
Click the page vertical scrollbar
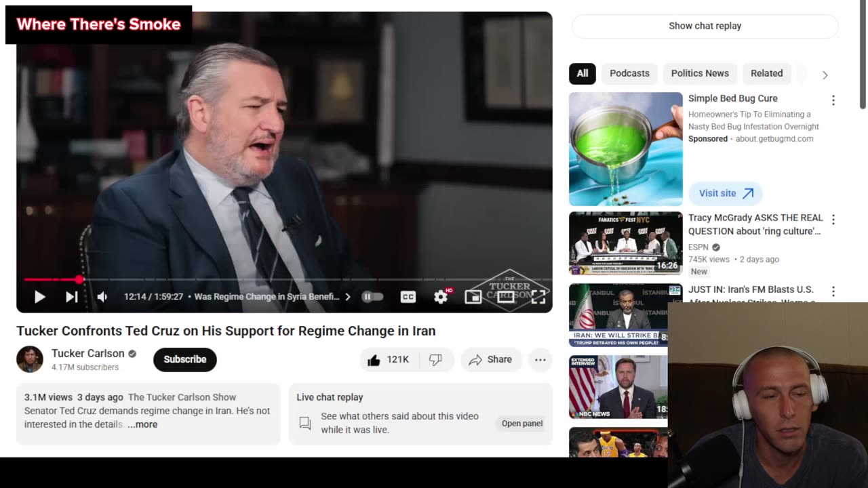[863, 54]
